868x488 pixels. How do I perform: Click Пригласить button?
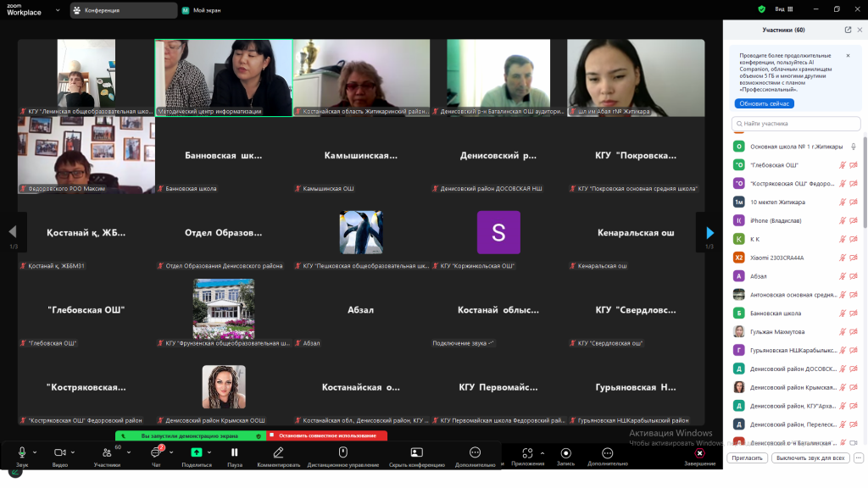pyautogui.click(x=747, y=458)
